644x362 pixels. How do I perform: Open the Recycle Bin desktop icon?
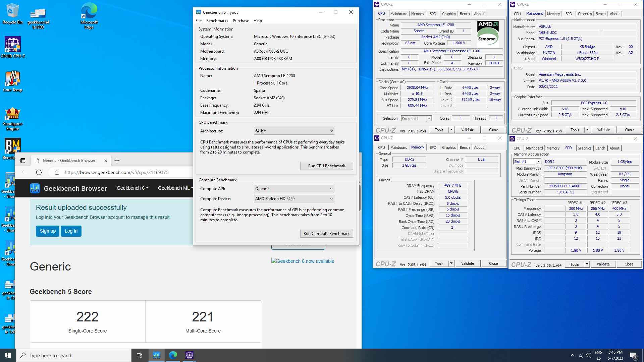(x=12, y=14)
